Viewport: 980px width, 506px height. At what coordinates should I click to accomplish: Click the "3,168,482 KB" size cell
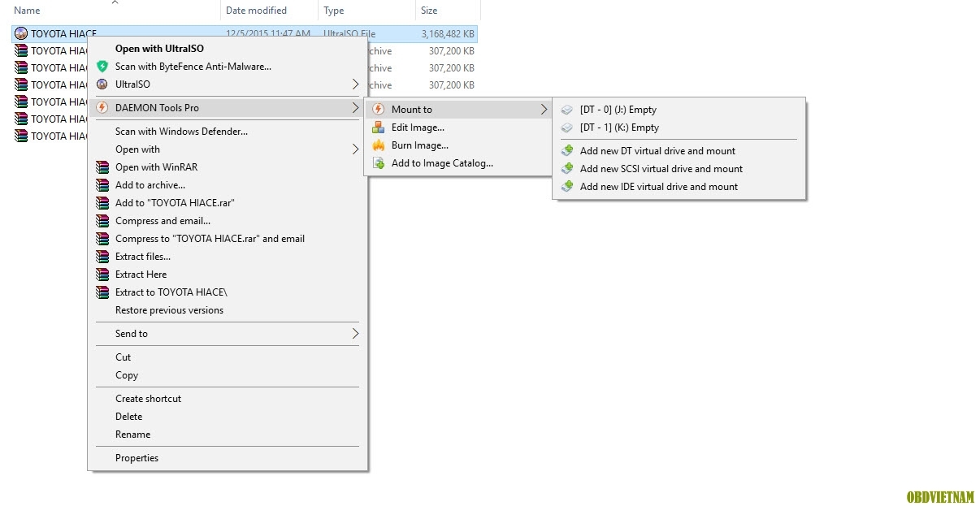(448, 34)
